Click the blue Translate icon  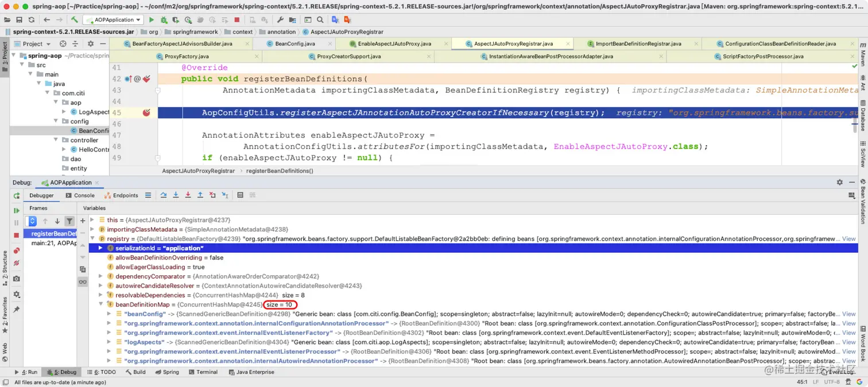point(335,19)
